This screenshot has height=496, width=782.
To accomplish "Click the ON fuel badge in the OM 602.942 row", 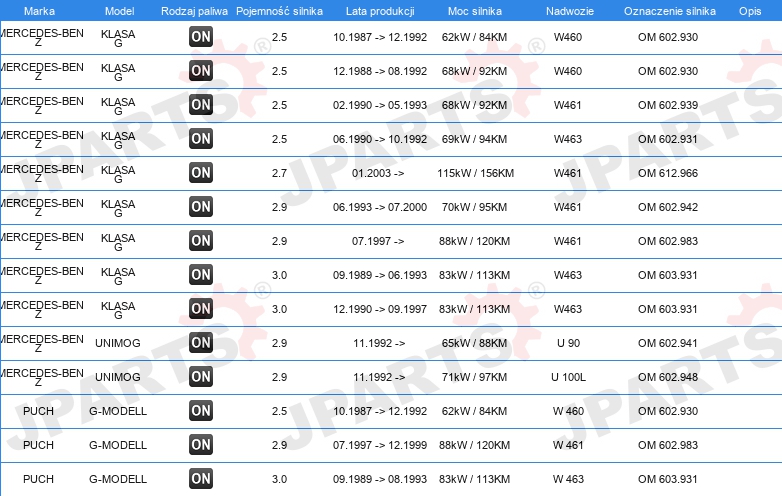I will (x=201, y=207).
